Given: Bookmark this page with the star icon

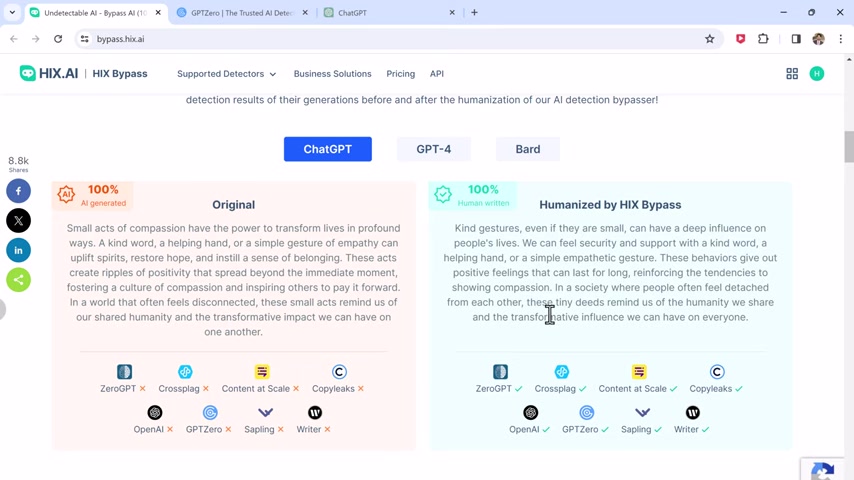Looking at the screenshot, I should 709,39.
